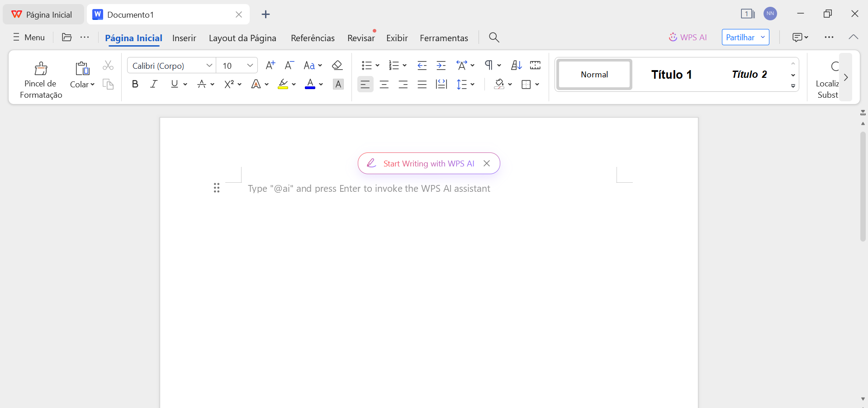
Task: Clear formatting with the eraser icon
Action: 337,66
